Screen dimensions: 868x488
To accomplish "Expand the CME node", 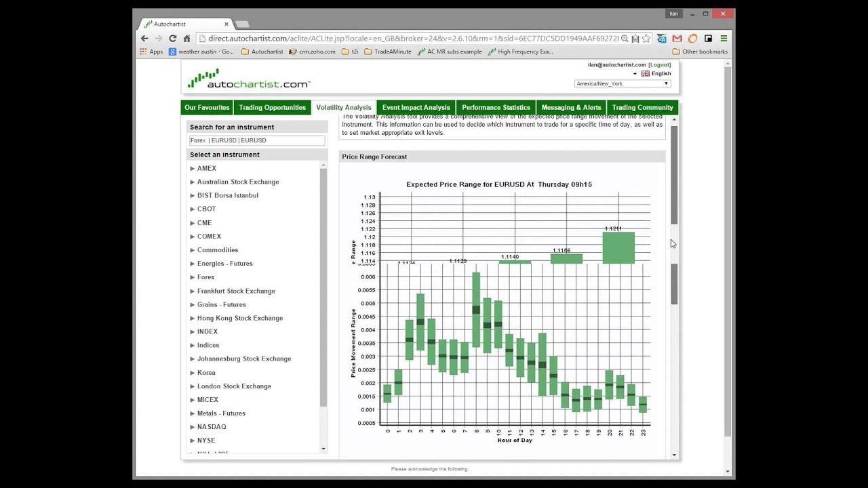I will tap(193, 222).
